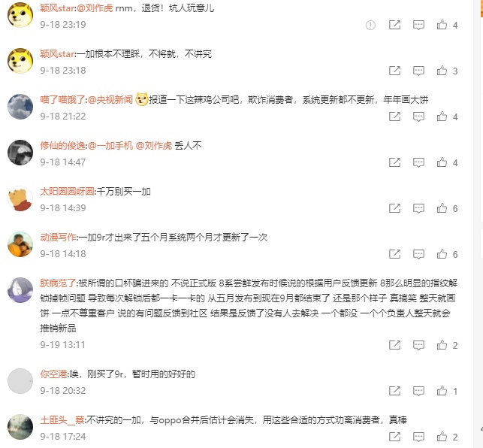483x448 pixels.
Task: Repost the comment saying 千万别买一加
Action: [394, 208]
